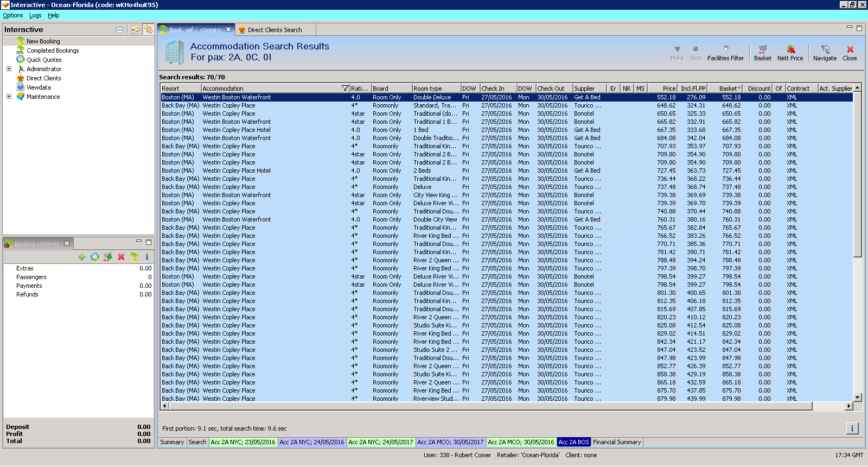
Task: Show Nett Price for the results
Action: pos(790,53)
